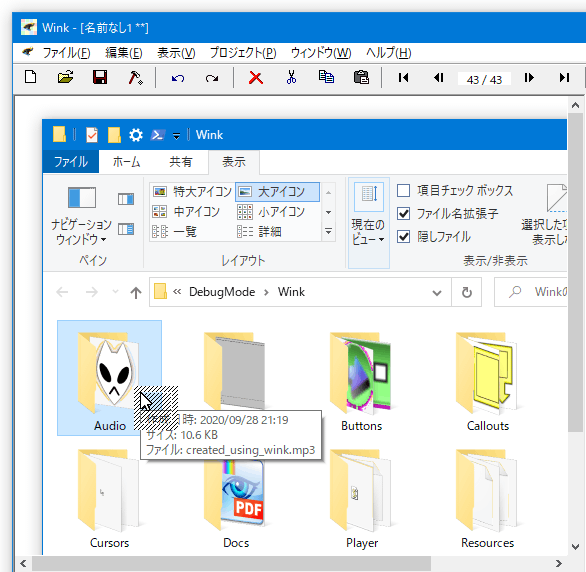
Task: Switch to the ホーム ribbon tab
Action: (x=126, y=162)
